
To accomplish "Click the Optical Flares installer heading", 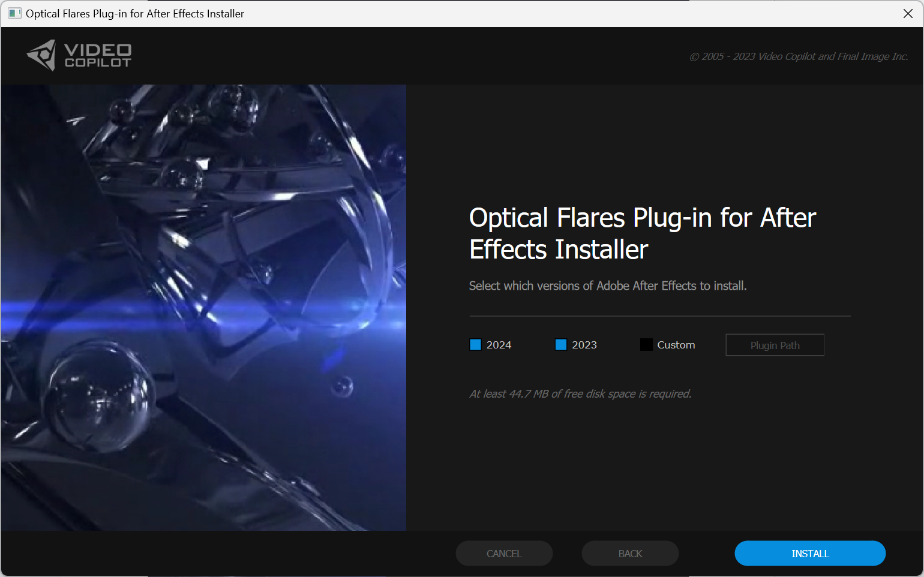I will [643, 233].
